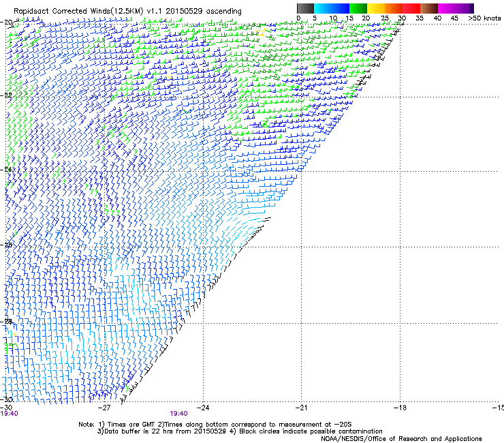The height and width of the screenshot is (443, 504).
Task: Click the -24 latitude label on left axis
Action: coord(6,169)
